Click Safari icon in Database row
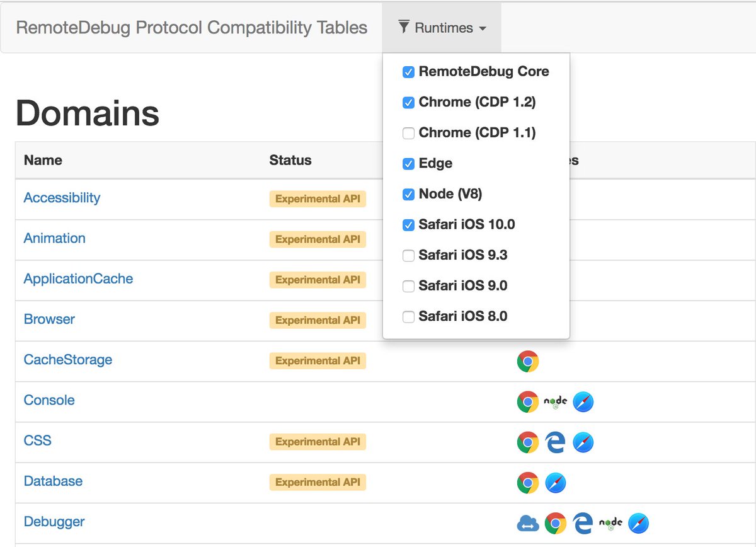This screenshot has width=756, height=547. click(556, 483)
